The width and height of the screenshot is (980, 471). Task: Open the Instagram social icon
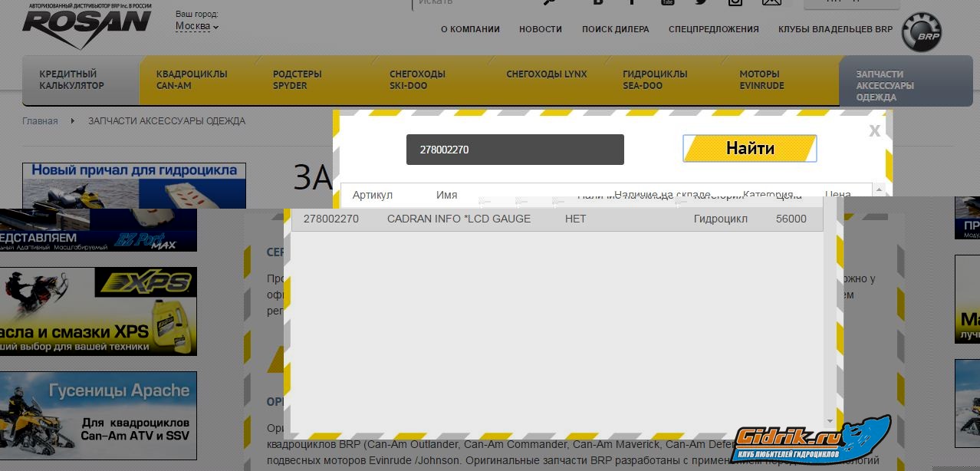[x=735, y=2]
